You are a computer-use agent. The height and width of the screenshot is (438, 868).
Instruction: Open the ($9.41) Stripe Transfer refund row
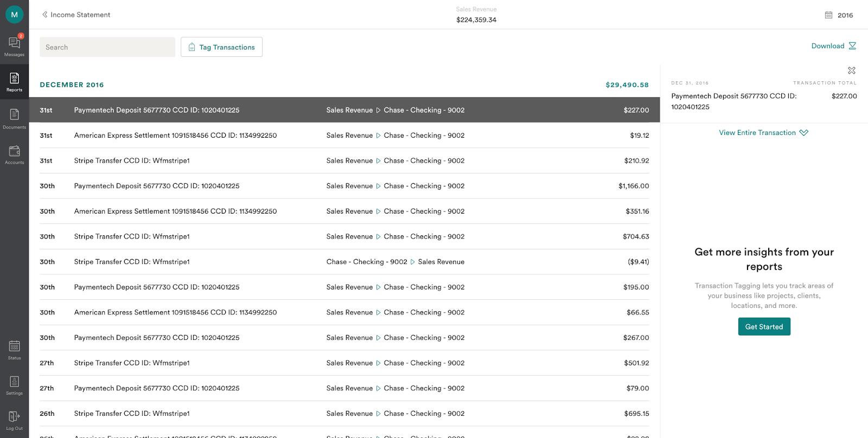pyautogui.click(x=344, y=262)
